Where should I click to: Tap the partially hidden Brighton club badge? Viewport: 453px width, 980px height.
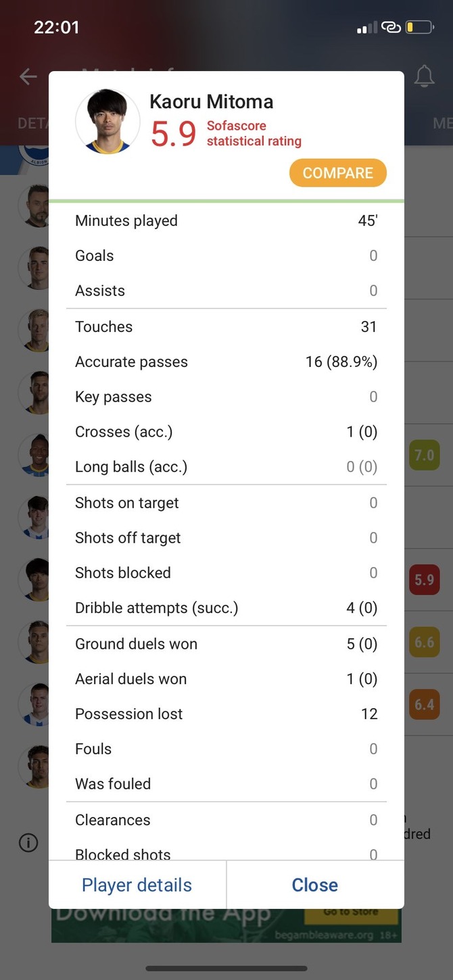(x=32, y=155)
